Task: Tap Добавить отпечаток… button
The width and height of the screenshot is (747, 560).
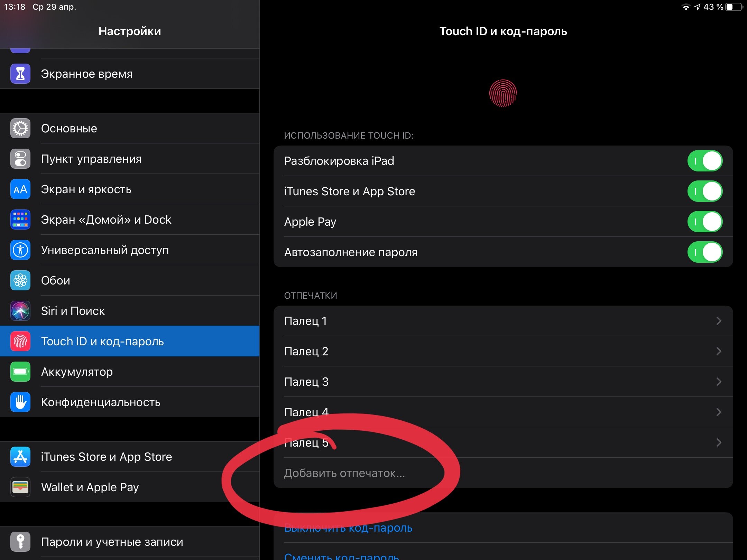Action: coord(503,473)
